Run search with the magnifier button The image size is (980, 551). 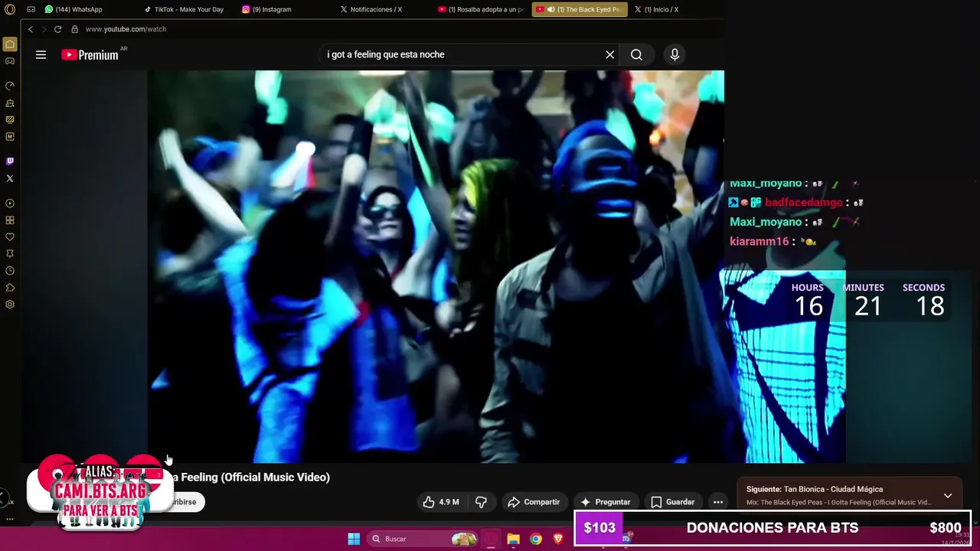(x=636, y=54)
